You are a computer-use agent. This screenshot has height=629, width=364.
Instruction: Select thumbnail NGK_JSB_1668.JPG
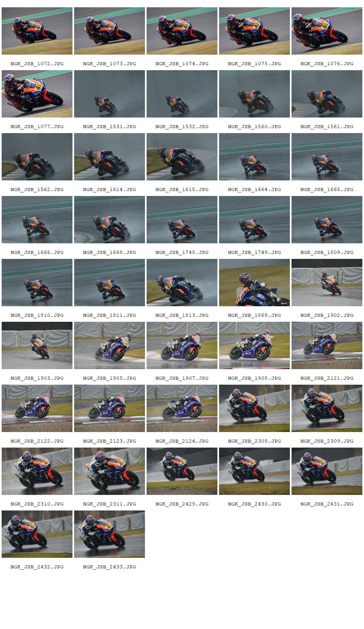pyautogui.click(x=110, y=219)
